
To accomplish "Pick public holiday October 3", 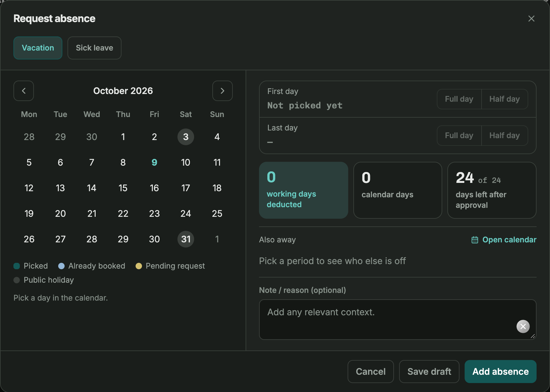I will pyautogui.click(x=186, y=137).
